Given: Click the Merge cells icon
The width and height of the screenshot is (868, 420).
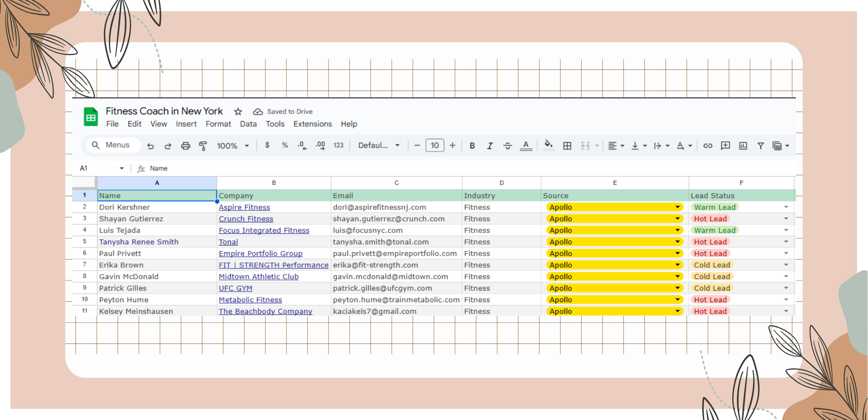Looking at the screenshot, I should 585,146.
